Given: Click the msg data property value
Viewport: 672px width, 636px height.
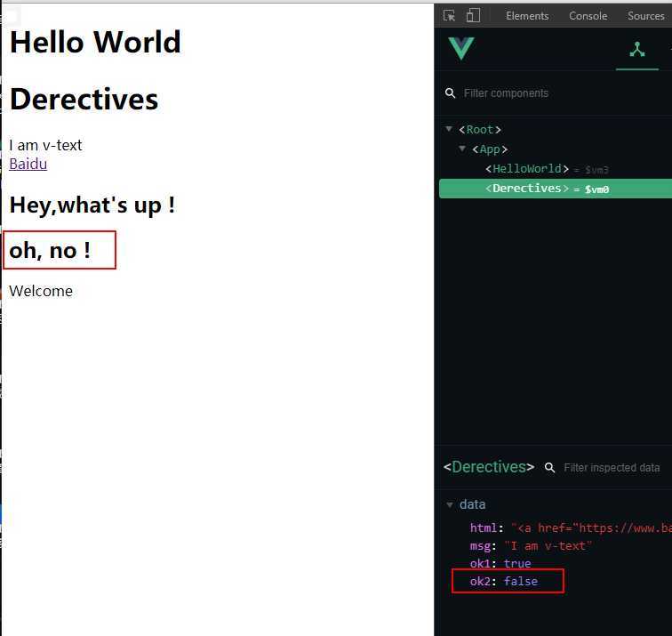Looking at the screenshot, I should (x=548, y=545).
